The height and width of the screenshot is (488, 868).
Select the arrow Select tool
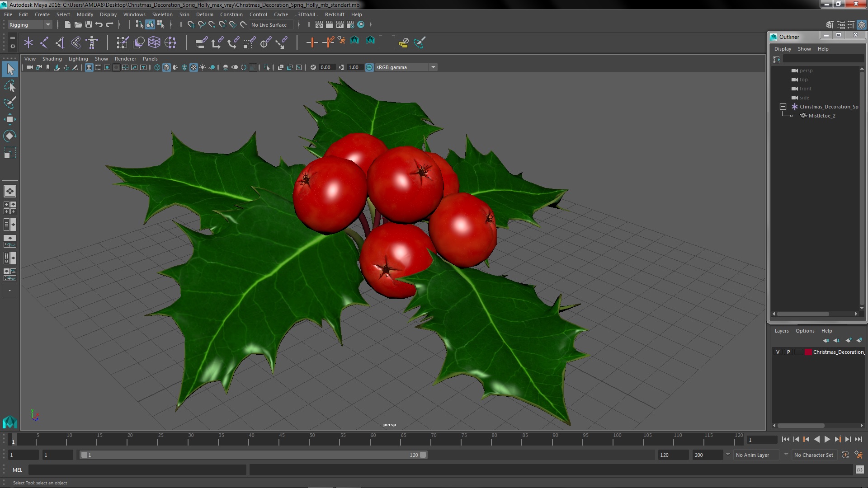pos(10,69)
